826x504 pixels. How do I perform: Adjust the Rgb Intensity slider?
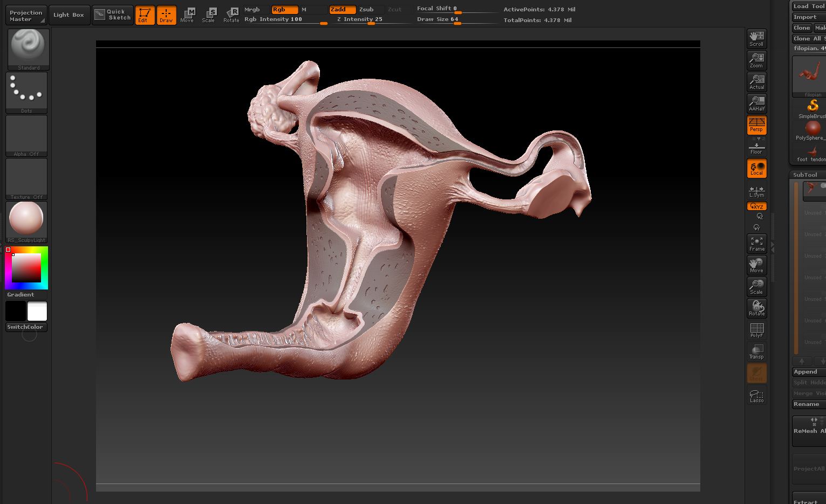tap(285, 20)
